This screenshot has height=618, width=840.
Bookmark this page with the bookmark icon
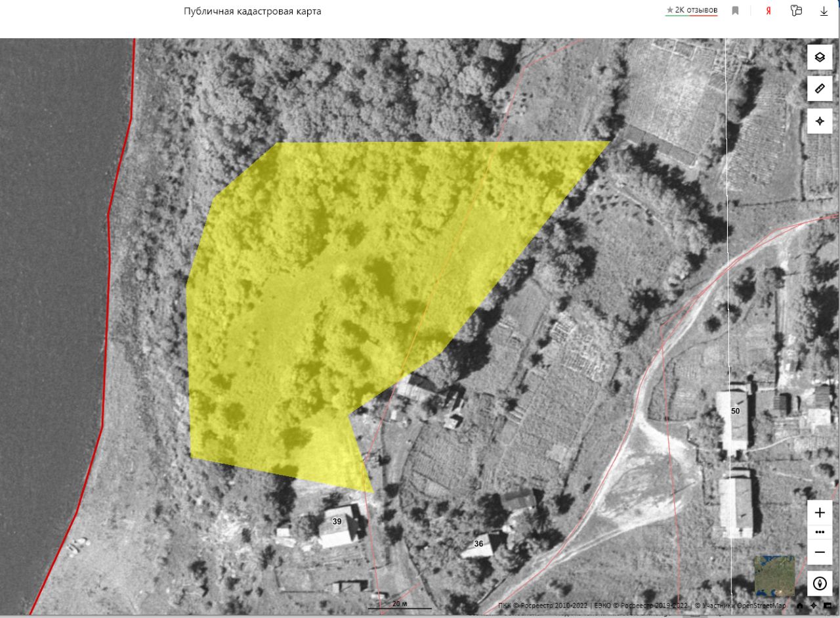click(736, 11)
